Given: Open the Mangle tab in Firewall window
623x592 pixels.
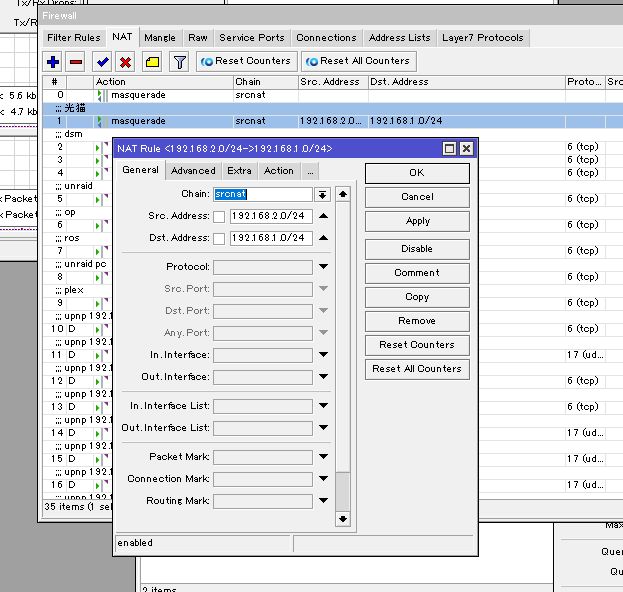Looking at the screenshot, I should (159, 38).
